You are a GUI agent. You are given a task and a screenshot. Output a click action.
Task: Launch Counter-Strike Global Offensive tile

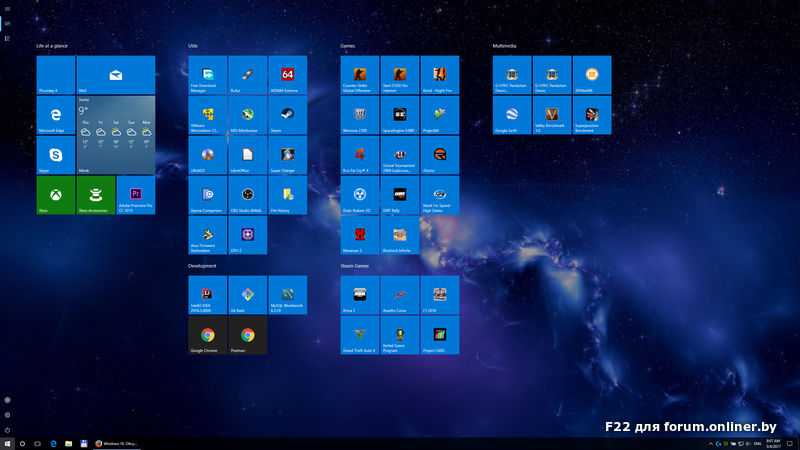point(360,75)
